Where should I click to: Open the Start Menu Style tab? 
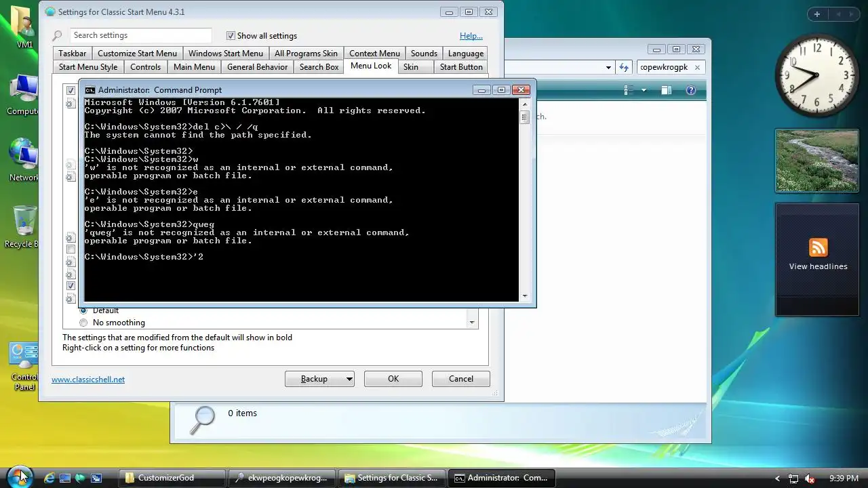[88, 67]
